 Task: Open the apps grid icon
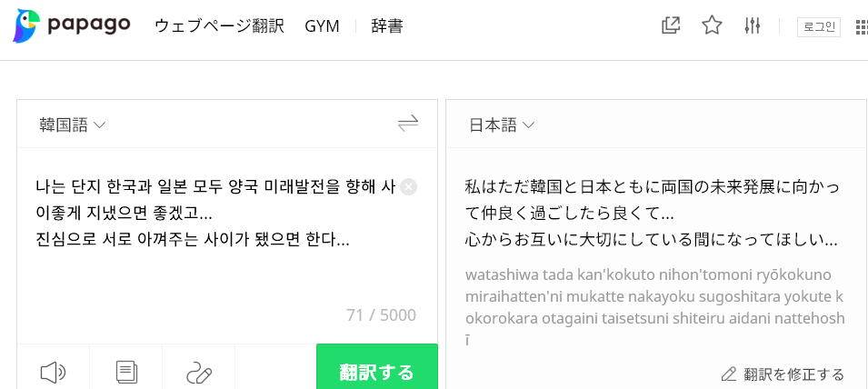click(861, 27)
